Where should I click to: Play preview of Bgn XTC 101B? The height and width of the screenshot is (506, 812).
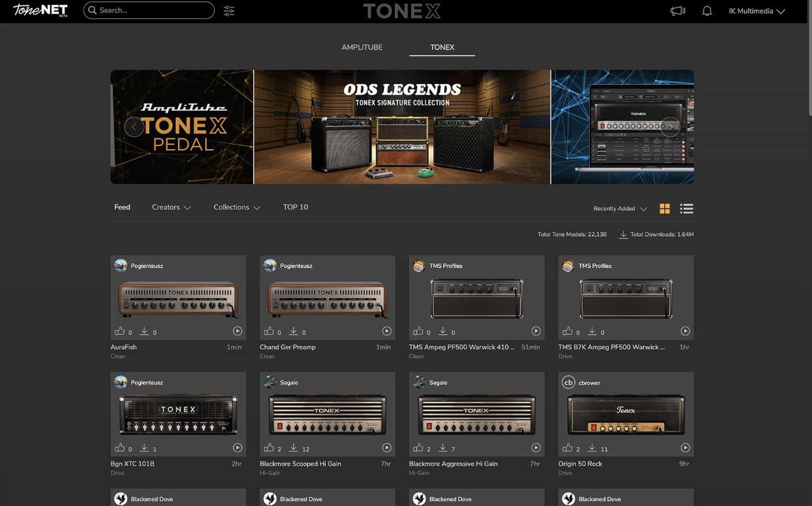tap(237, 448)
